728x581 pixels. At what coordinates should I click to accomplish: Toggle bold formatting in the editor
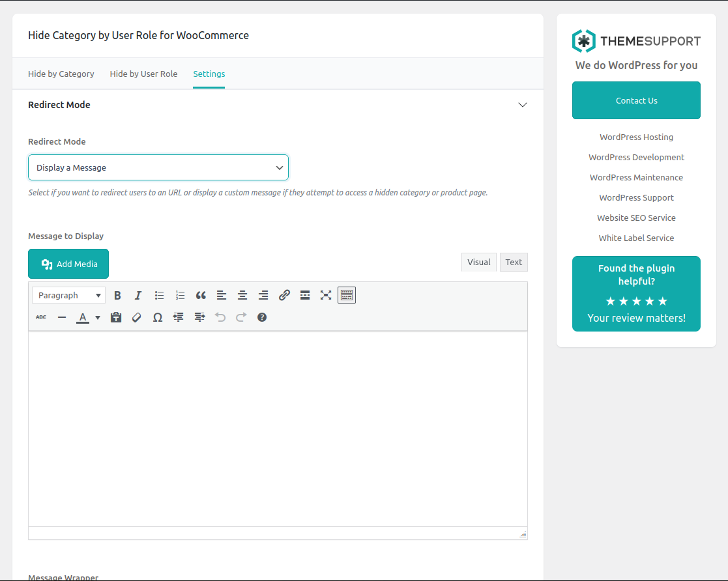(117, 295)
